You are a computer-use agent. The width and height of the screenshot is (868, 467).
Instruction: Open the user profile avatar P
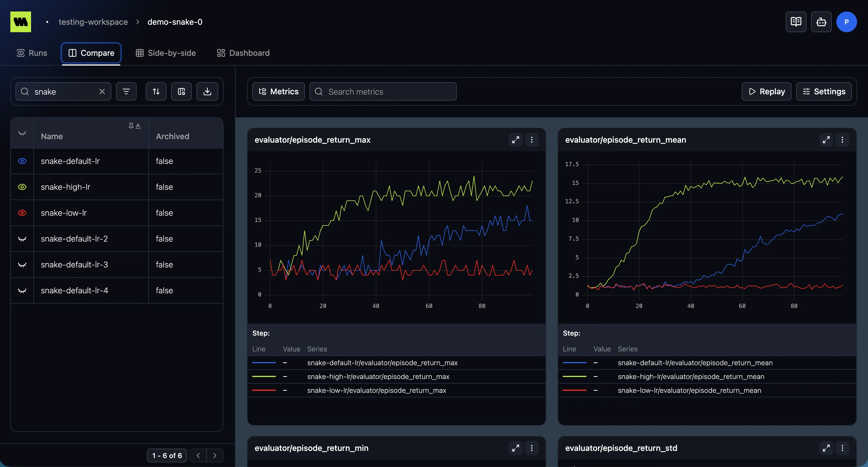pyautogui.click(x=846, y=22)
